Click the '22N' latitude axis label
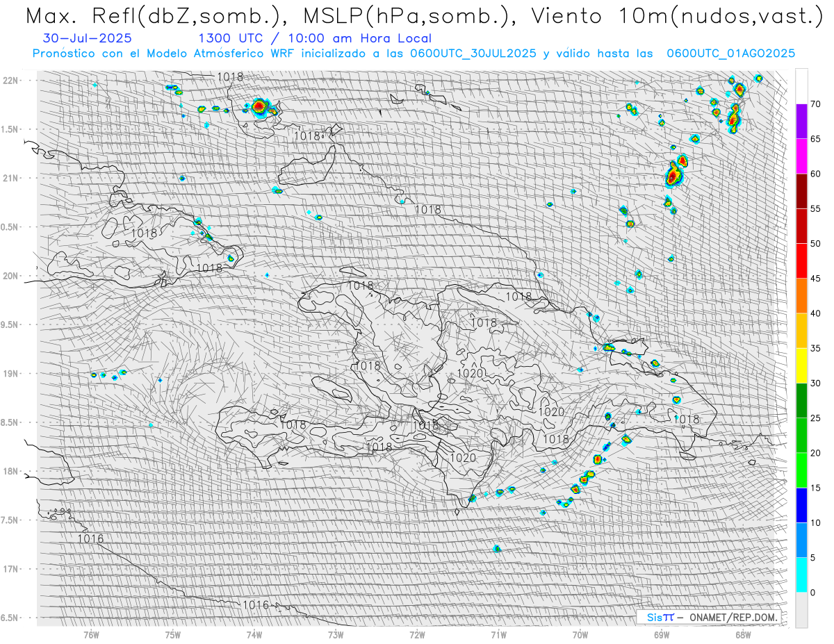 (10, 80)
